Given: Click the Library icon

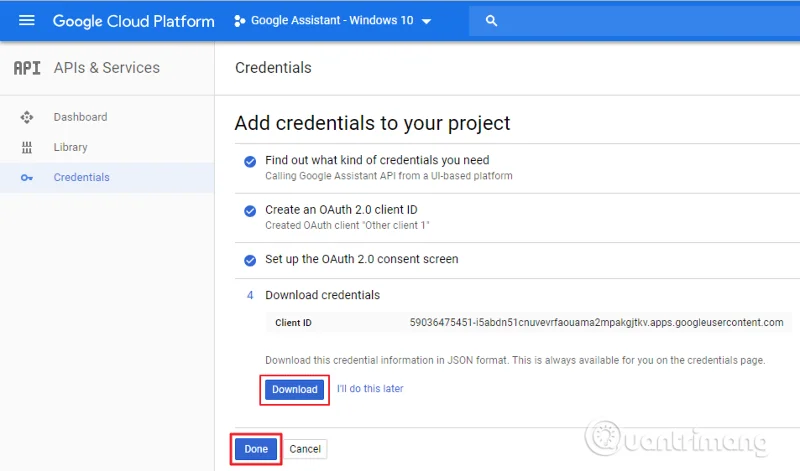Looking at the screenshot, I should pyautogui.click(x=27, y=147).
